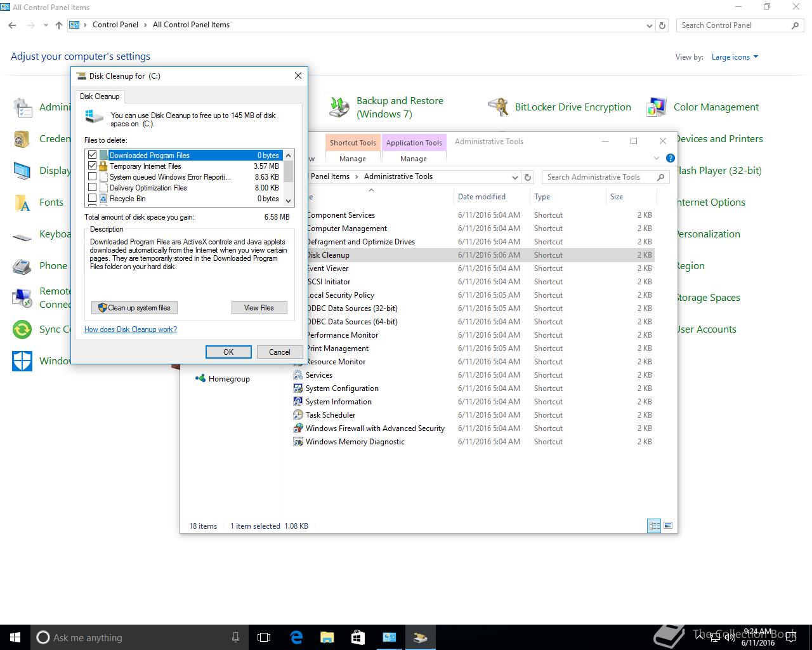The height and width of the screenshot is (650, 812).
Task: Click Control Panel breadcrumb segment
Action: pos(115,25)
